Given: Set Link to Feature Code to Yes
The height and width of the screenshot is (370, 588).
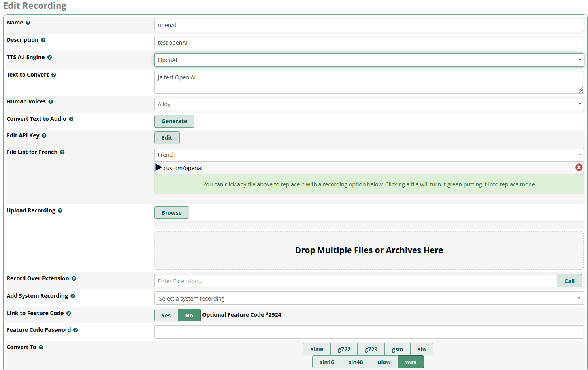Looking at the screenshot, I should 166,315.
